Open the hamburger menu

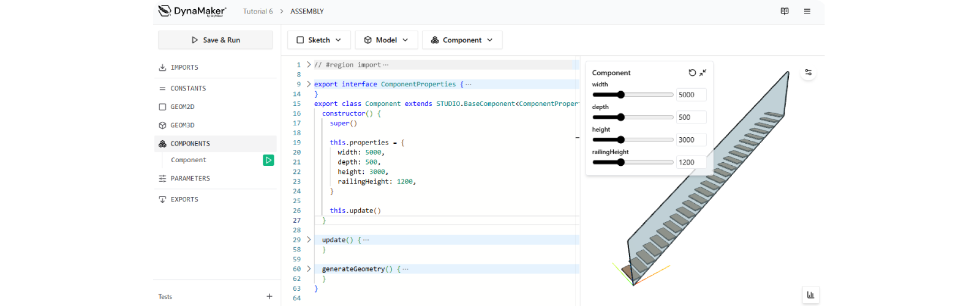coord(807,12)
